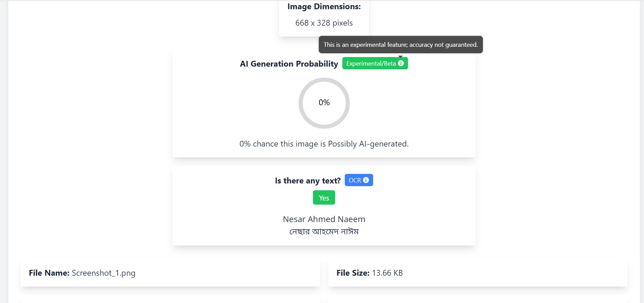
Task: Select the file size "13.66 KB"
Action: coord(387,273)
